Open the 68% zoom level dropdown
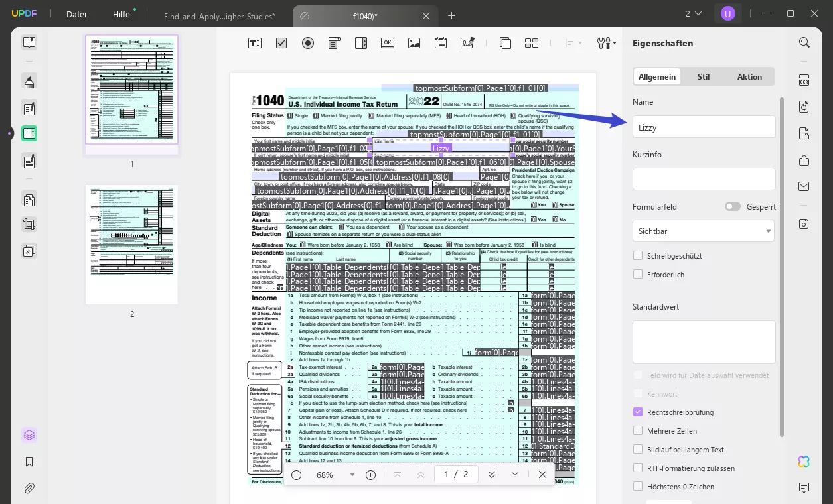 (x=352, y=475)
